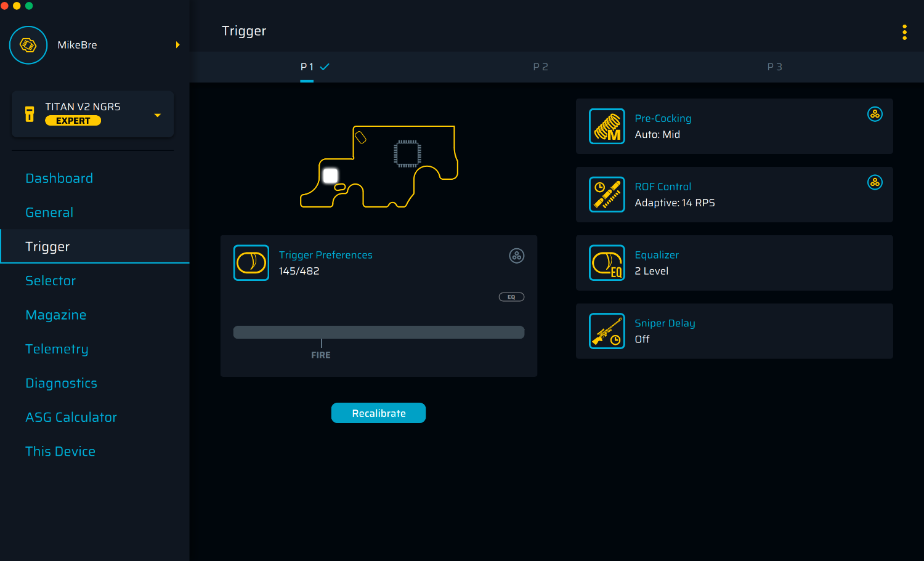Open the Diagnostics page

(62, 383)
